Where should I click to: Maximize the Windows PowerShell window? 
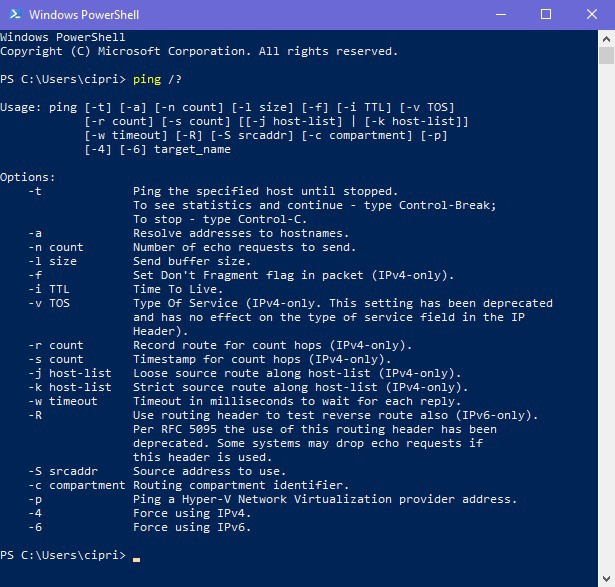pyautogui.click(x=546, y=15)
